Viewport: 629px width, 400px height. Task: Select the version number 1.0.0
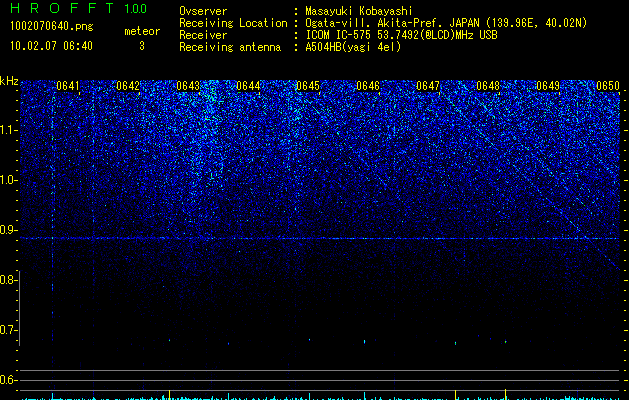pos(136,9)
